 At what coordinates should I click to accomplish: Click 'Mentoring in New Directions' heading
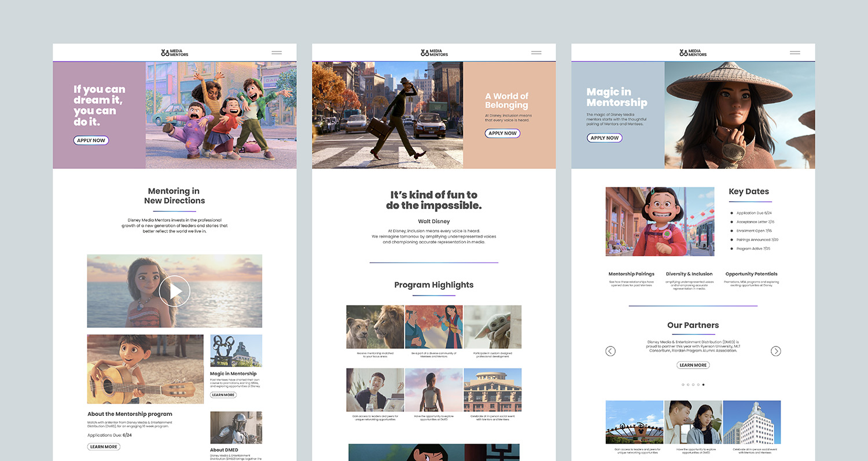(x=175, y=196)
